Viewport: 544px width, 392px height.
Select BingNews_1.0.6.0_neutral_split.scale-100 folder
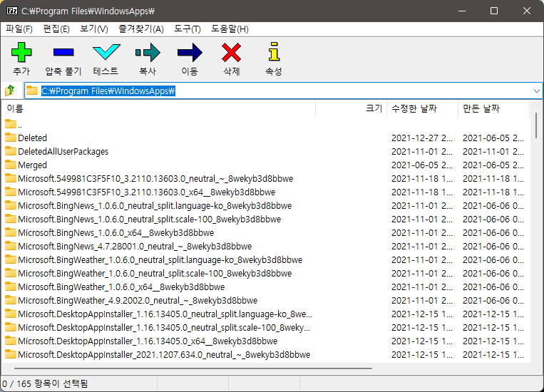click(x=150, y=220)
